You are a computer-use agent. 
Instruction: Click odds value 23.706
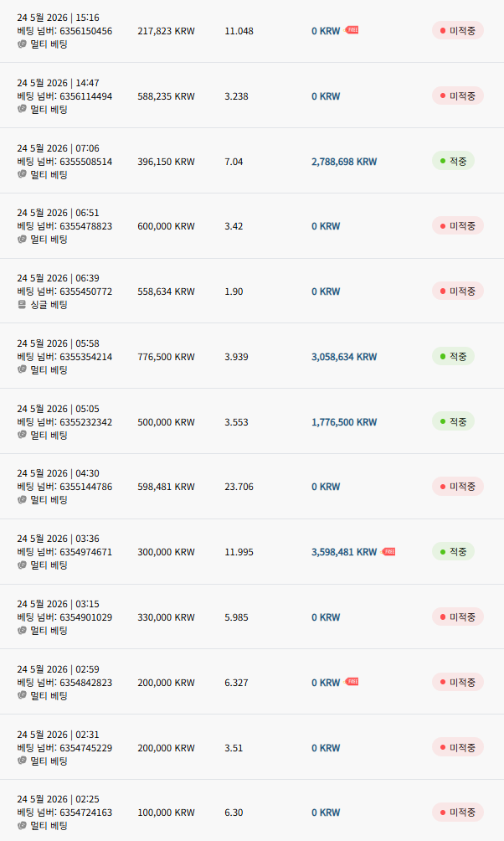pos(239,487)
